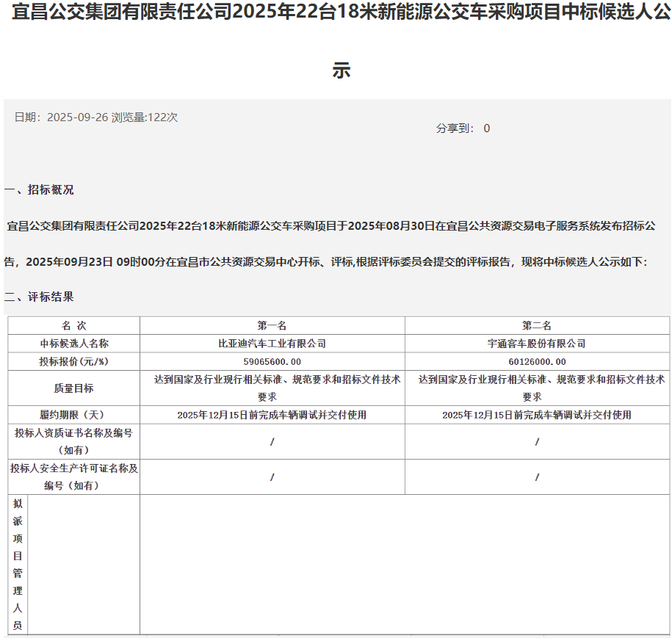Screen dimensions: 672x638
Task: Click the bid price 60126000.00
Action: 537,362
